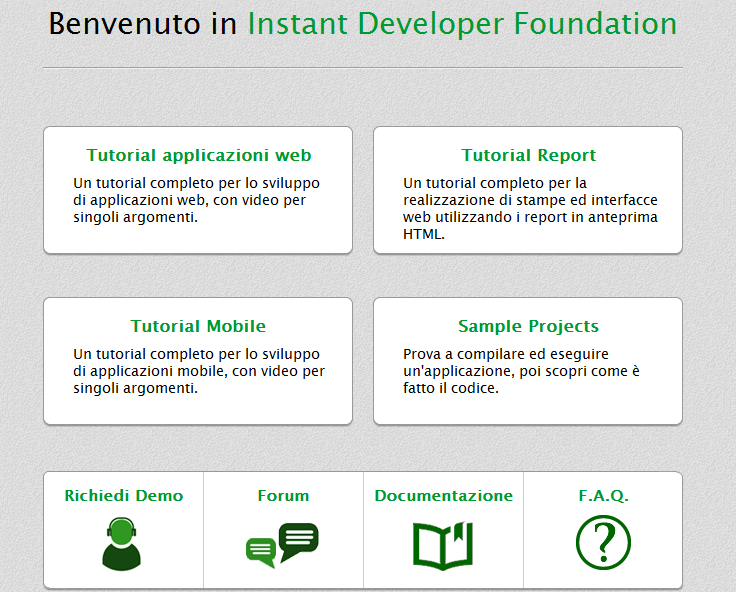Select the F.A.Q. label
The height and width of the screenshot is (592, 736).
point(603,495)
